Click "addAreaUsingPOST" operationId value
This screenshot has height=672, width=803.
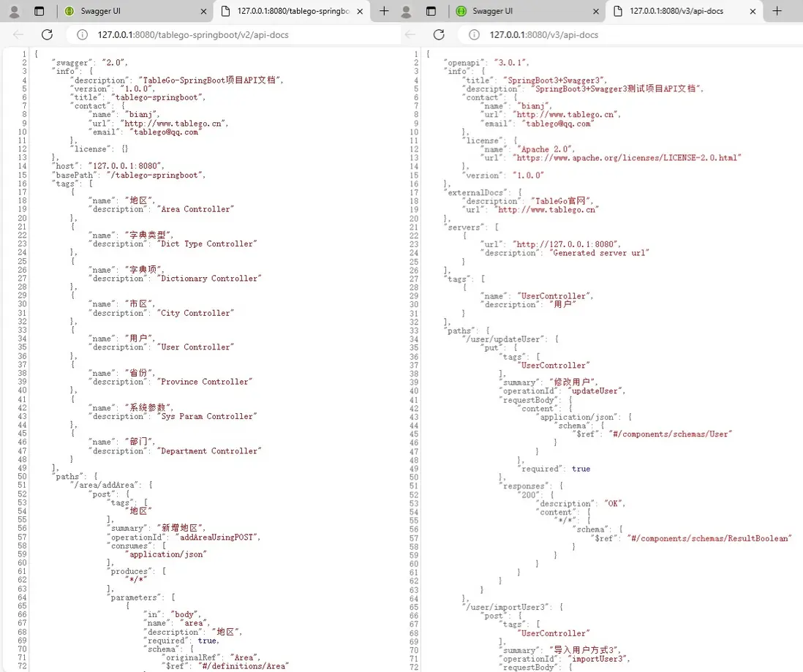tap(218, 537)
